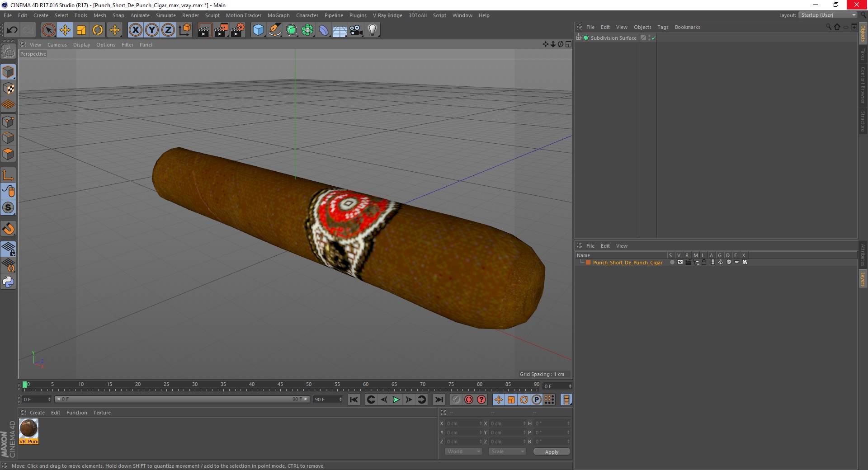
Task: Open material manager Texture menu
Action: tap(102, 413)
